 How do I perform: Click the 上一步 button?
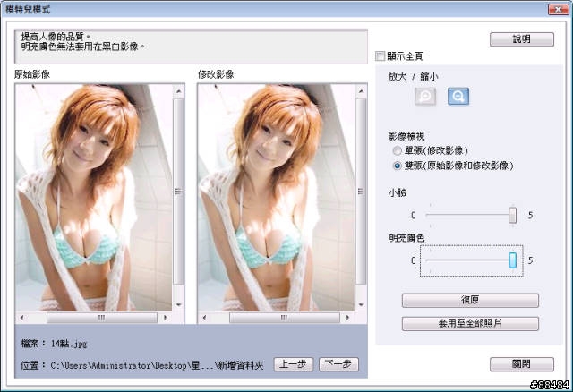pos(294,364)
